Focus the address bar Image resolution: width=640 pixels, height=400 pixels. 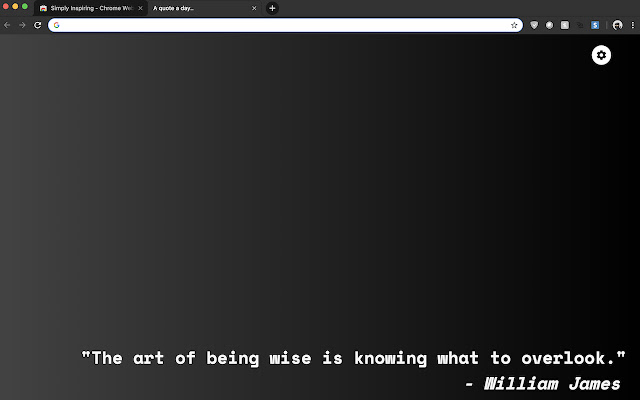pyautogui.click(x=285, y=25)
